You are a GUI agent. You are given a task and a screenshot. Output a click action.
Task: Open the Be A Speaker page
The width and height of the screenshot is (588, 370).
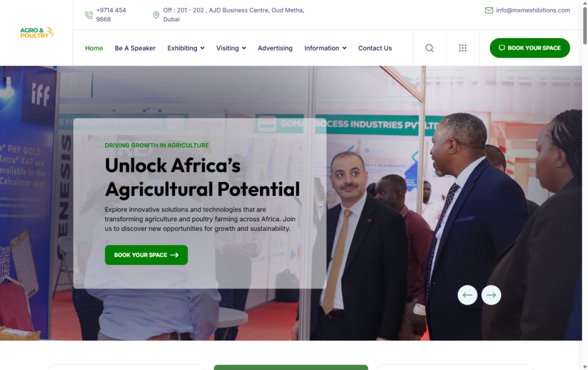click(x=135, y=48)
